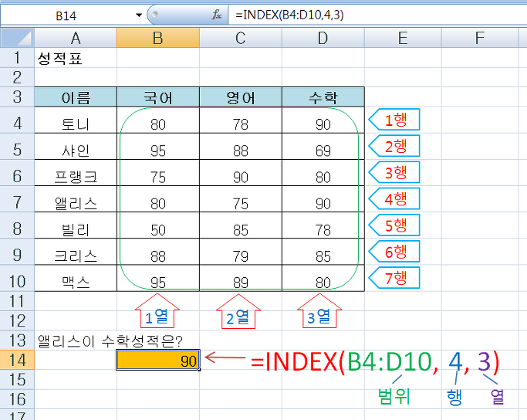Click the 1행 callout shape
The width and height of the screenshot is (527, 420).
pos(394,120)
